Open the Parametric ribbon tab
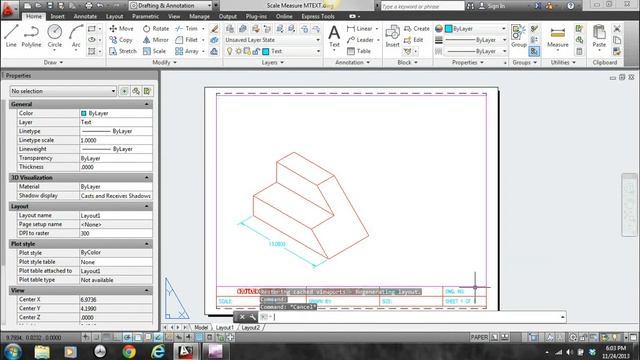This screenshot has width=640, height=360. 145,16
